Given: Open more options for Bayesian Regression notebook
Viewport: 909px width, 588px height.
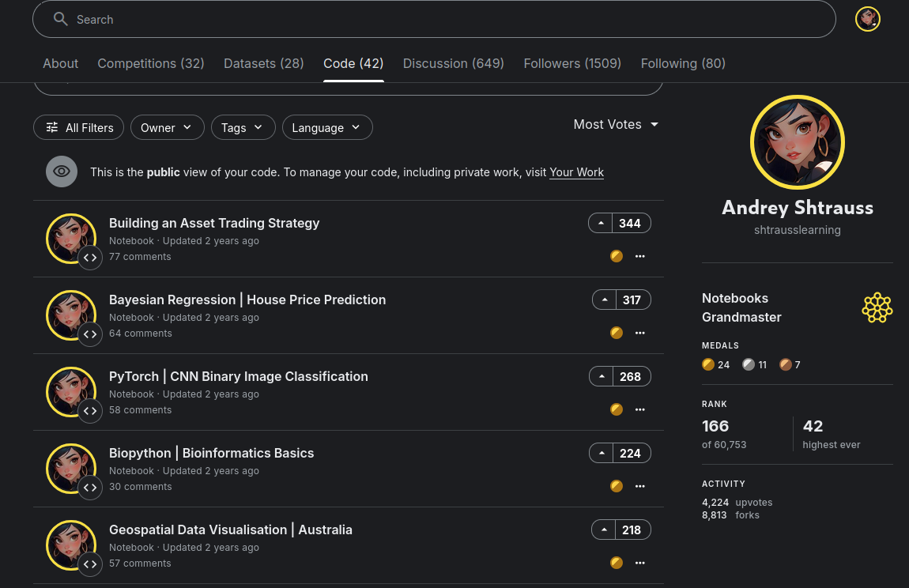Looking at the screenshot, I should tap(640, 332).
